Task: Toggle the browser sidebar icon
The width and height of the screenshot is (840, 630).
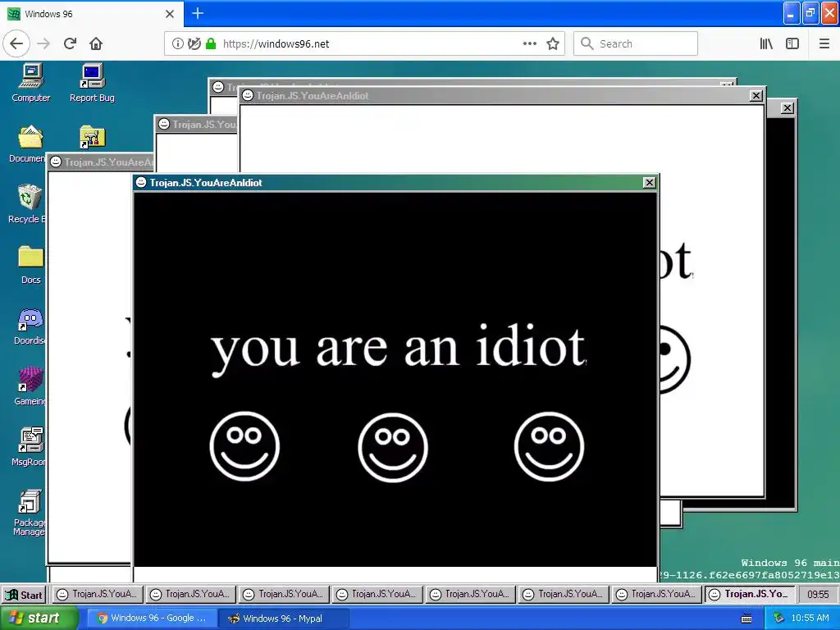Action: click(792, 43)
